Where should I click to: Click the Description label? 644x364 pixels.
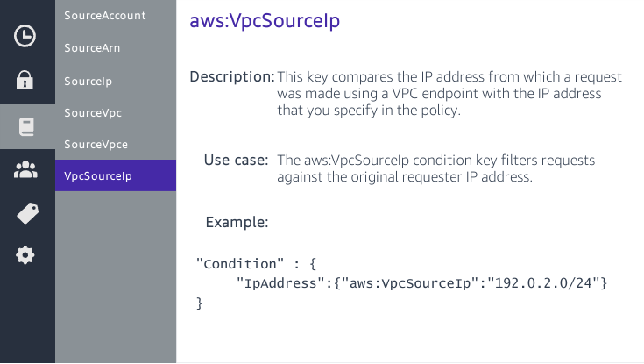232,76
